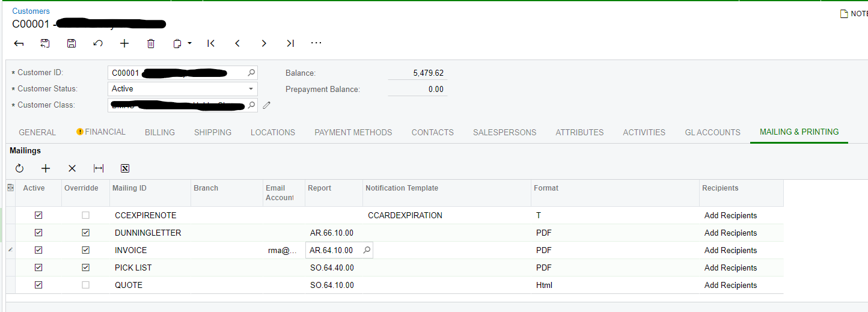Click the clipboard copy-paste icon
The width and height of the screenshot is (868, 312).
(177, 43)
